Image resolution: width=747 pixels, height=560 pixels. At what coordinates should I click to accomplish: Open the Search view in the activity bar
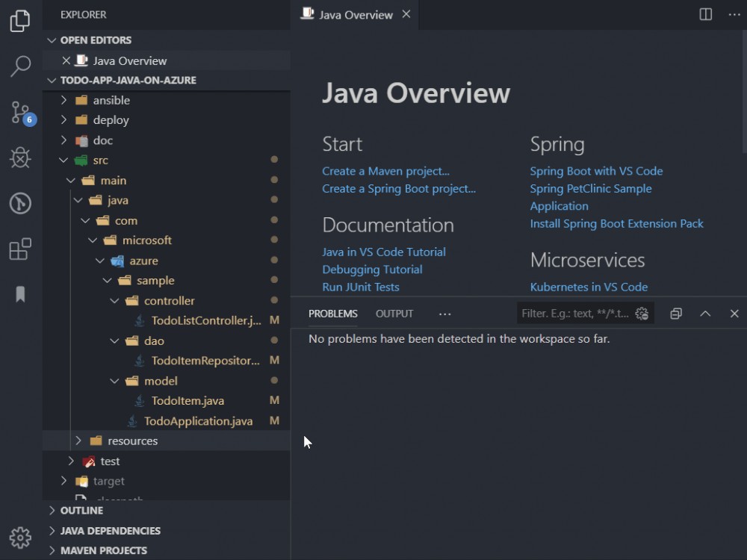19,67
